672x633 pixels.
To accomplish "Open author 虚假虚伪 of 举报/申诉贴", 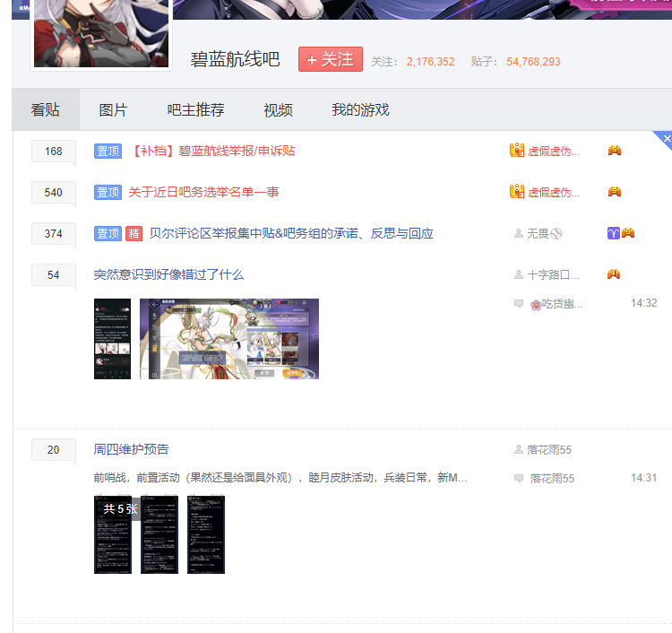I will 554,152.
